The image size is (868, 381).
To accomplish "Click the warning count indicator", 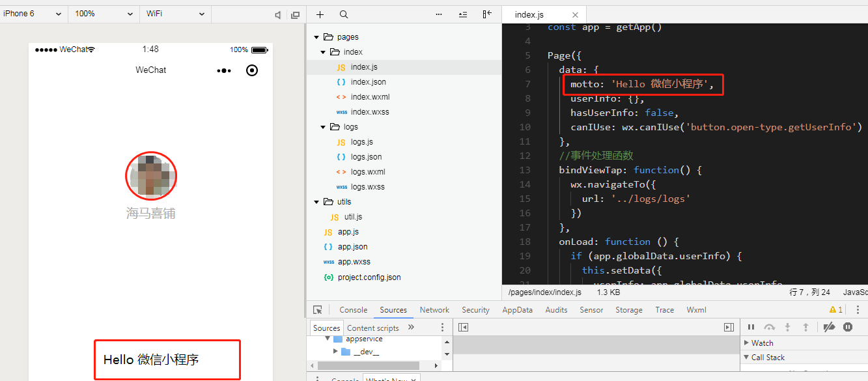I will click(x=836, y=310).
